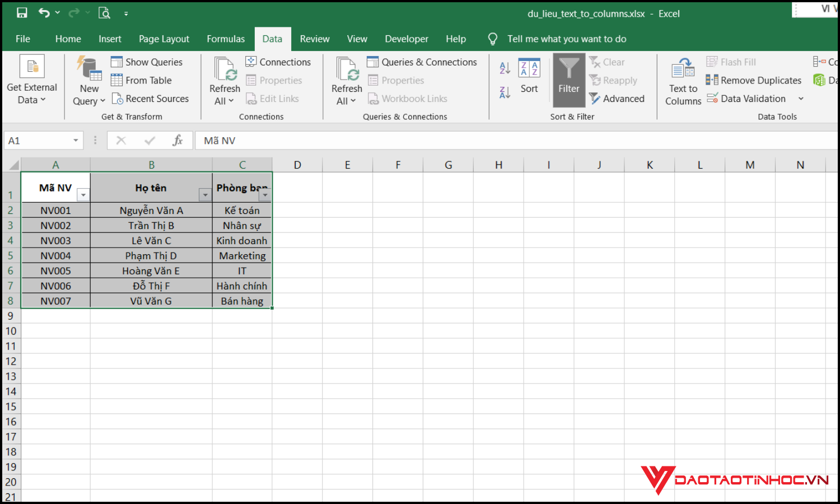The height and width of the screenshot is (504, 840).
Task: Click Sort A to Z icon
Action: (505, 68)
